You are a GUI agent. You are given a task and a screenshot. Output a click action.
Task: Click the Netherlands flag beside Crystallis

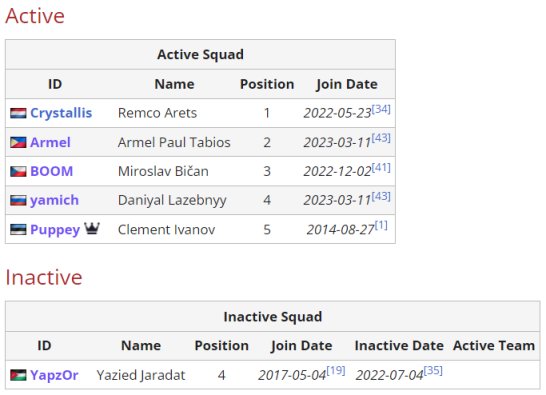pos(18,113)
